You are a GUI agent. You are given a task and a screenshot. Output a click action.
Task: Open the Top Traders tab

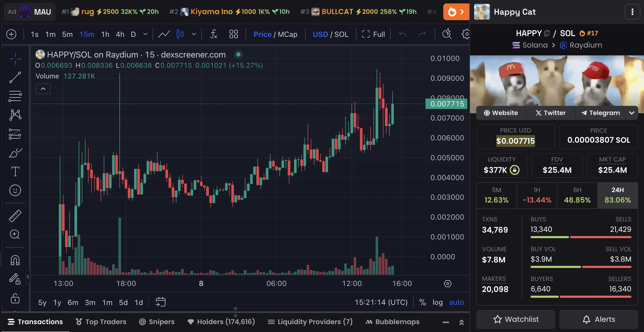pos(101,322)
